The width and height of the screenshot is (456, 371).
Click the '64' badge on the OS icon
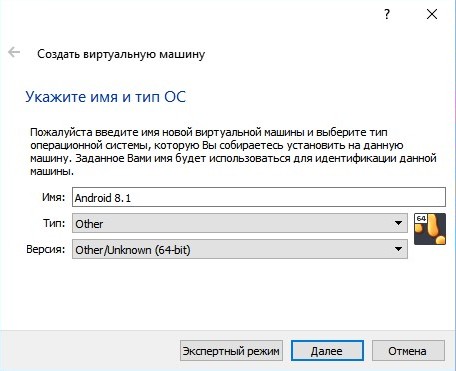click(x=421, y=218)
